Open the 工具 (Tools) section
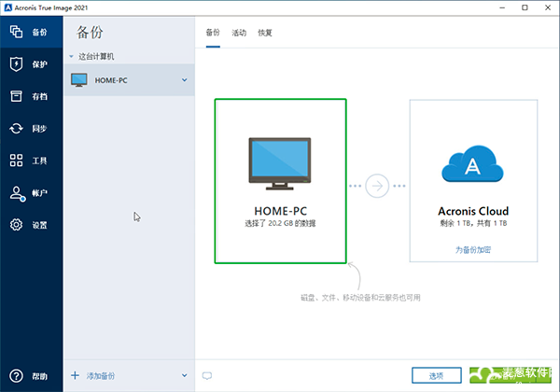The width and height of the screenshot is (560, 392). (x=28, y=161)
